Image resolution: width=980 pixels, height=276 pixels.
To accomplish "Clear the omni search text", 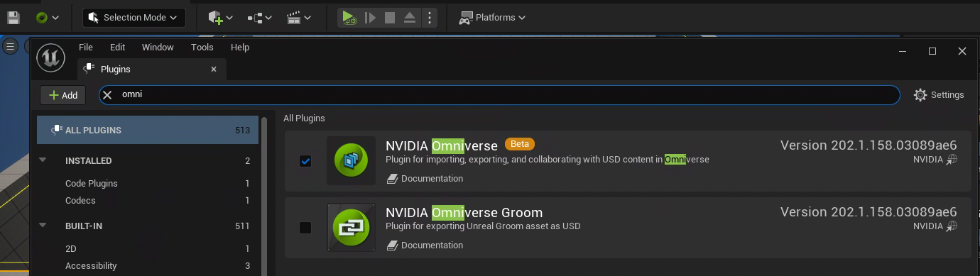I will pyautogui.click(x=108, y=94).
